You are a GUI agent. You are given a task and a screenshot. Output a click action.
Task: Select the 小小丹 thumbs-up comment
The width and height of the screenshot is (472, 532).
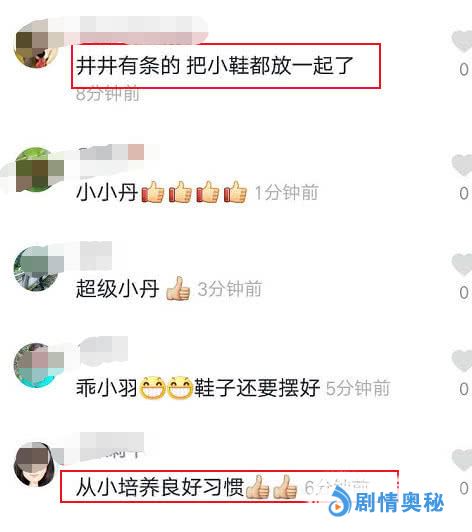click(162, 192)
